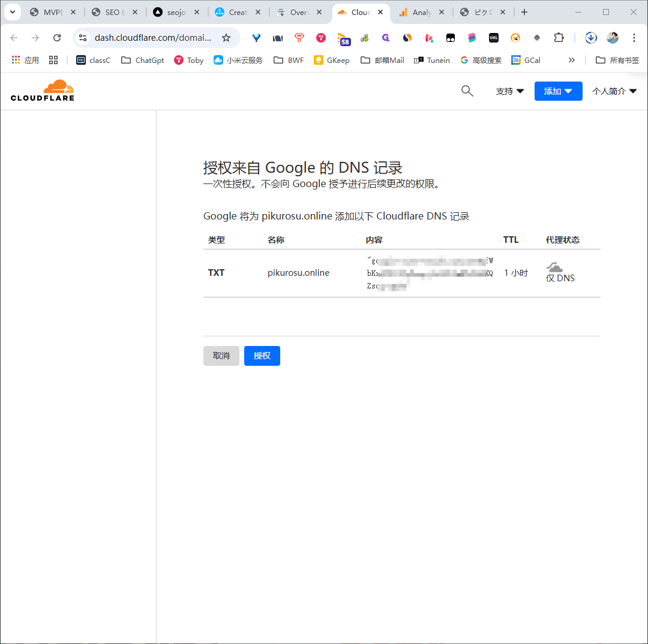Screen dimensions: 648x644
Task: Select the TXT record type cell
Action: pyautogui.click(x=216, y=273)
